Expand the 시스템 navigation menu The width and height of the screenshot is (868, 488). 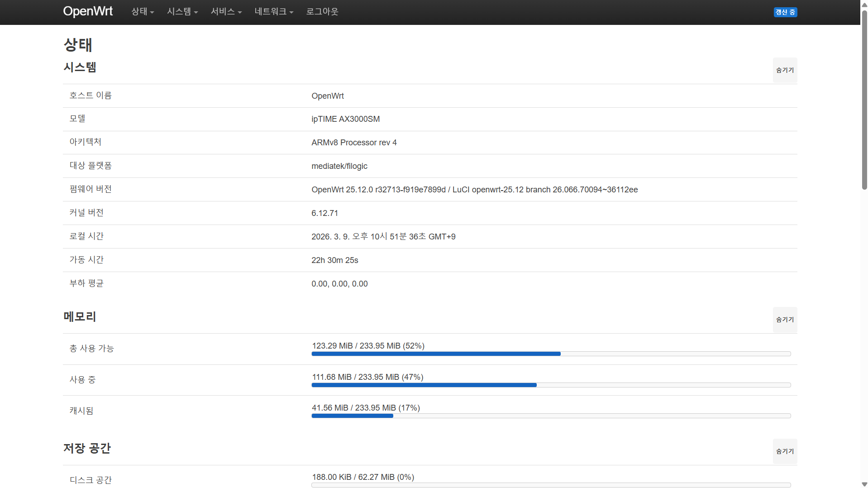coord(182,12)
